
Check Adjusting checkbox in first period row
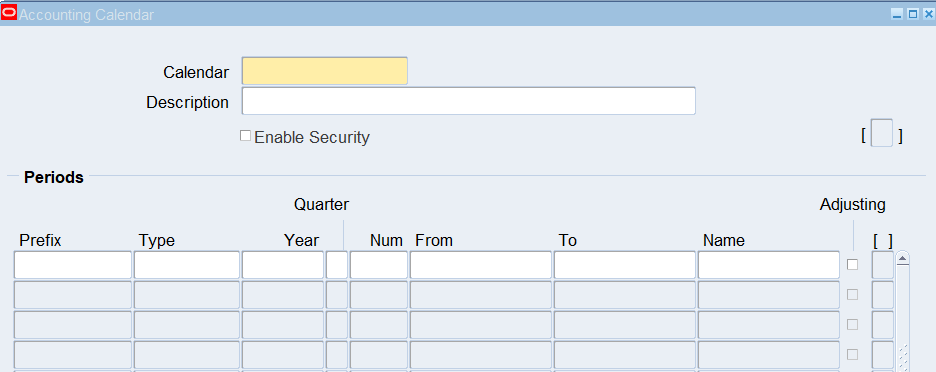tap(852, 265)
